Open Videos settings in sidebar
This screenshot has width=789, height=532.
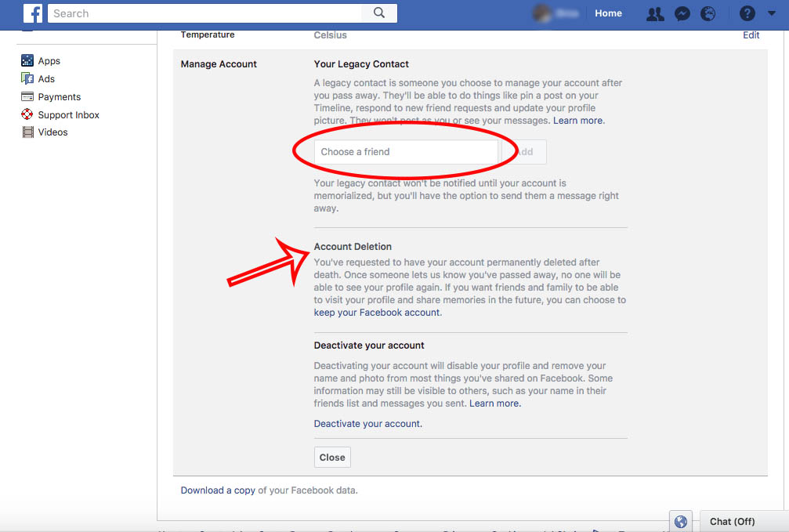pyautogui.click(x=52, y=132)
